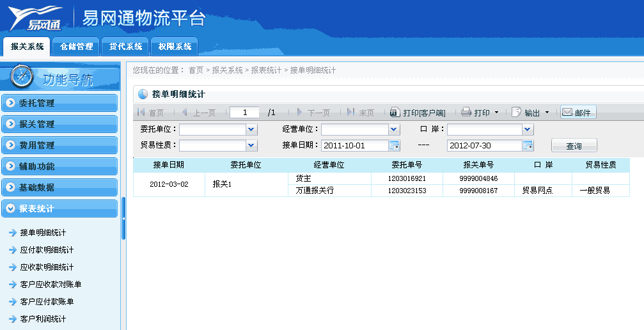
Task: Expand the 委托管理 menu section
Action: (x=59, y=103)
